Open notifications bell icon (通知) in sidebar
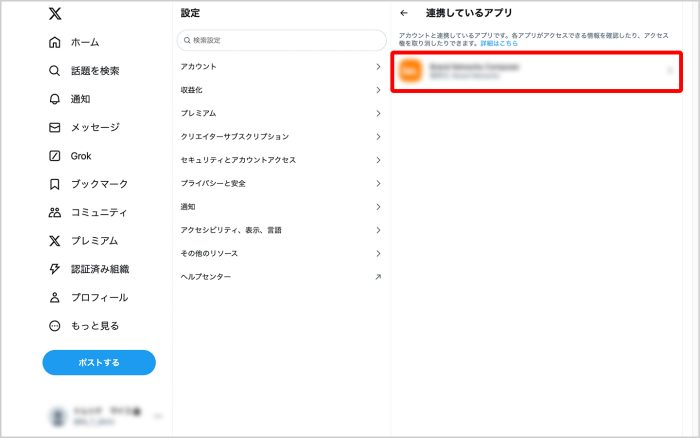The image size is (700, 438). 55,99
